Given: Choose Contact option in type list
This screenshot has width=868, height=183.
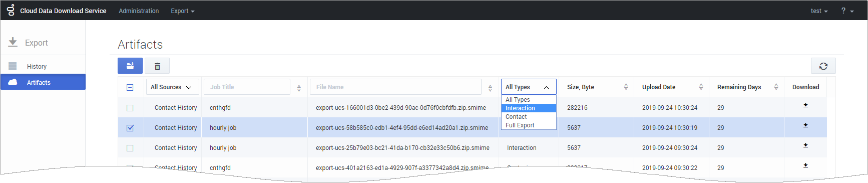Looking at the screenshot, I should [x=529, y=117].
